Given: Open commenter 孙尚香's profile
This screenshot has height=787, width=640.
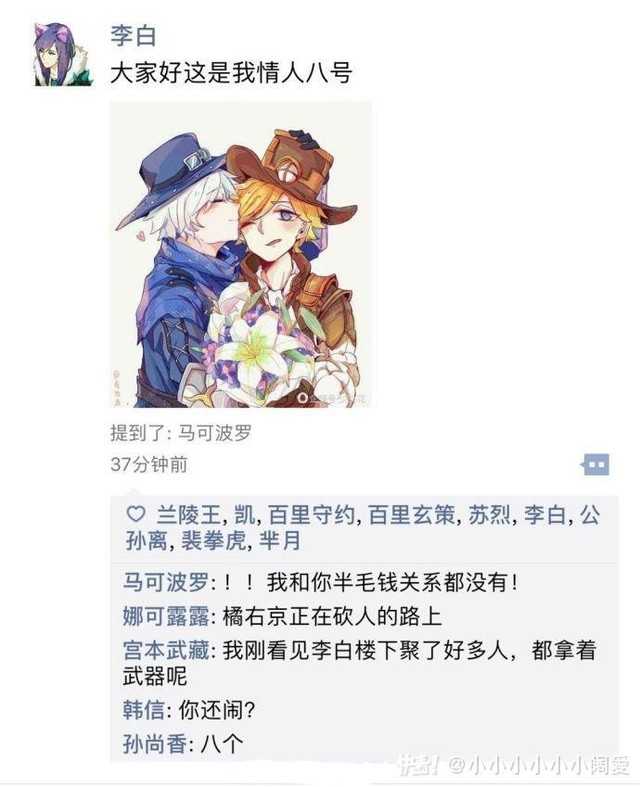Looking at the screenshot, I should [x=155, y=744].
